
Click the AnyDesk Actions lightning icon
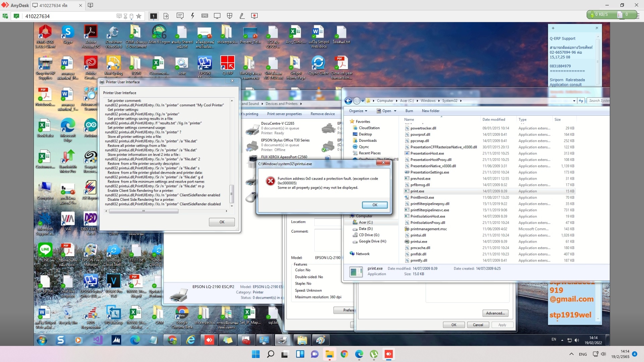[193, 16]
